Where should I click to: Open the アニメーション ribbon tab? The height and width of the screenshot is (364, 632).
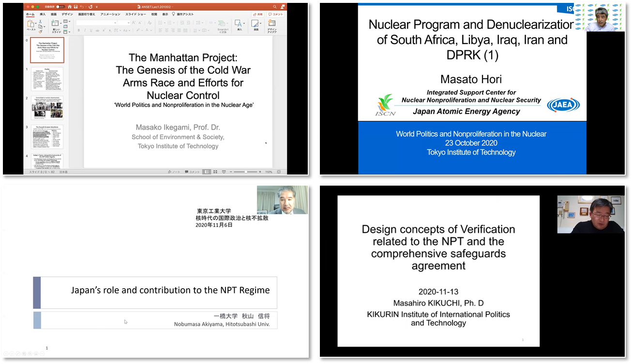[x=110, y=14]
